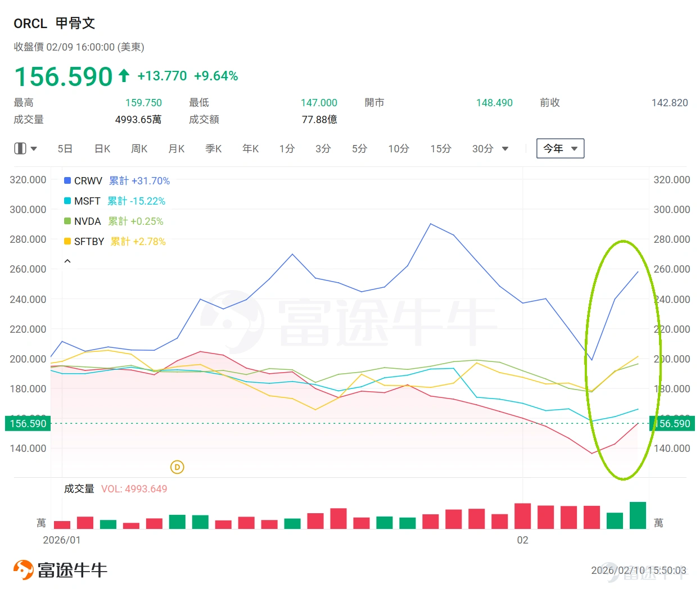
Task: Select the 年K chart tab
Action: (251, 149)
